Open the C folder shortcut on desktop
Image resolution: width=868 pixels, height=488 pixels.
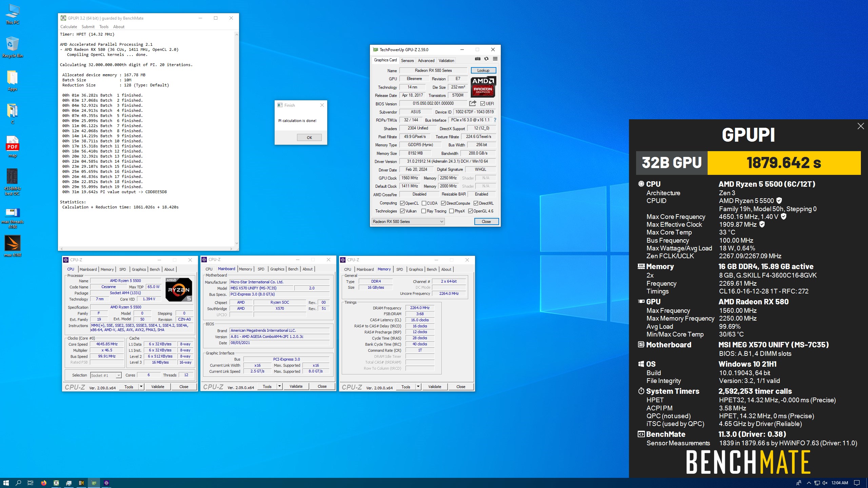[13, 114]
